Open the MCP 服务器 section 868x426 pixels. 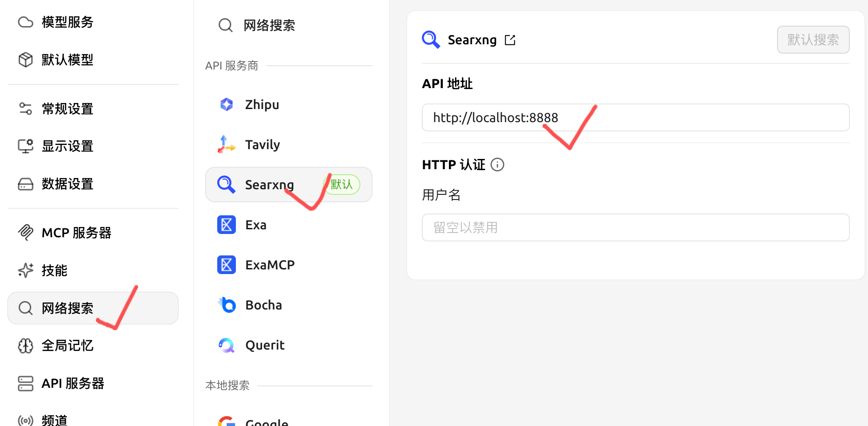[93, 232]
